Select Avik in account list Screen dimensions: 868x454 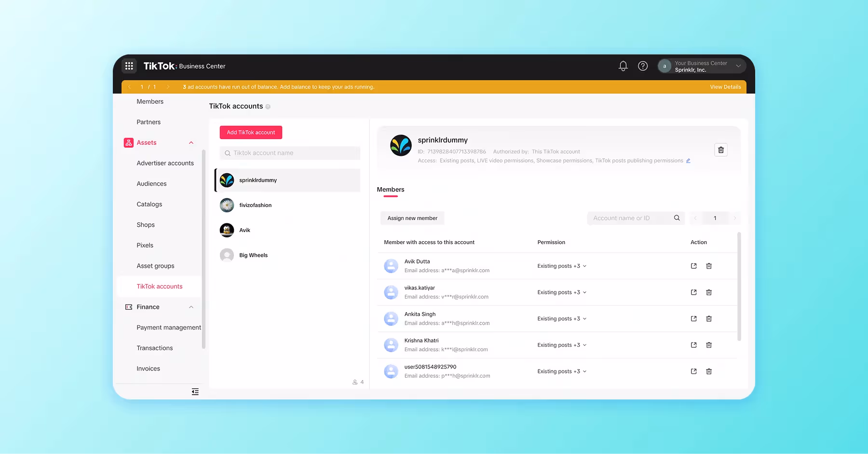(287, 230)
